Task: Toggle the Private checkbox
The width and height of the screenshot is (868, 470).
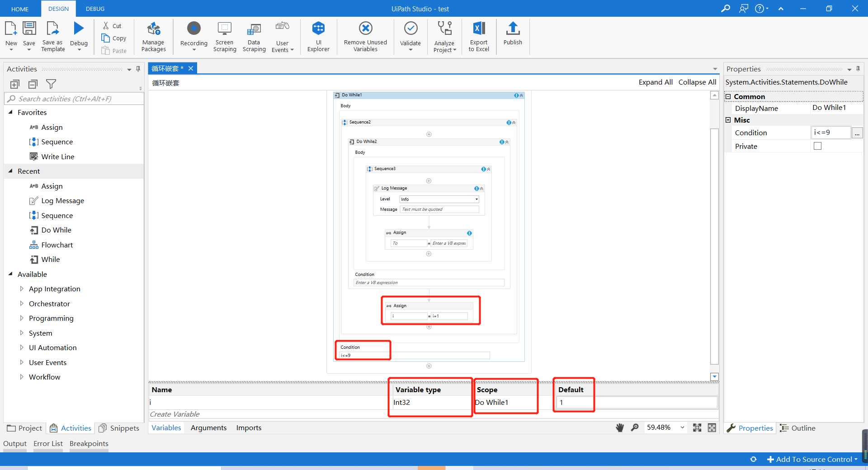Action: tap(817, 146)
